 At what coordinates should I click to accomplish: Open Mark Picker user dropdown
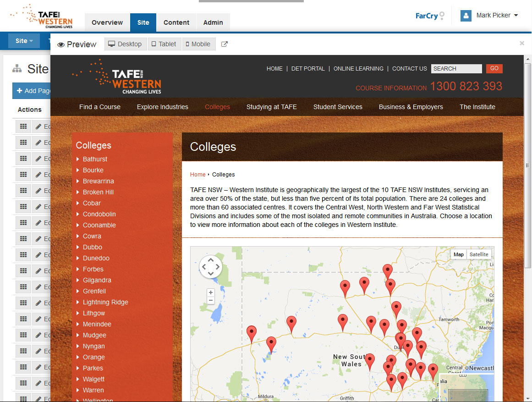tap(497, 15)
